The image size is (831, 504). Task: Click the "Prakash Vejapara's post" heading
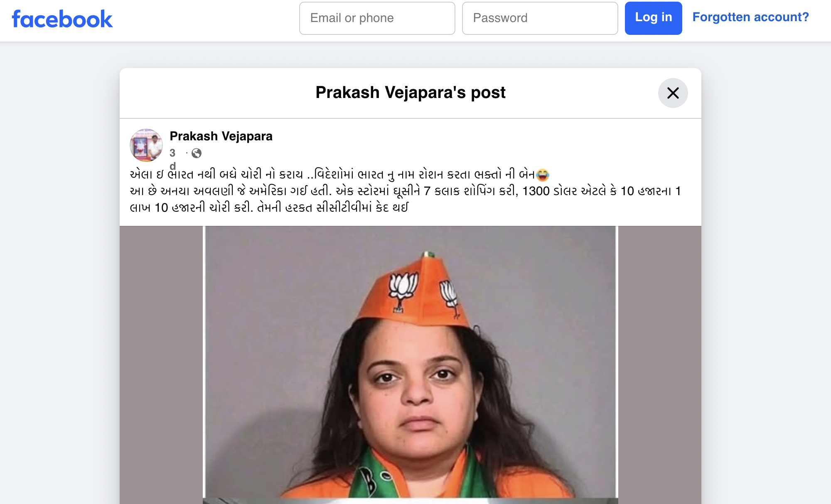point(410,92)
